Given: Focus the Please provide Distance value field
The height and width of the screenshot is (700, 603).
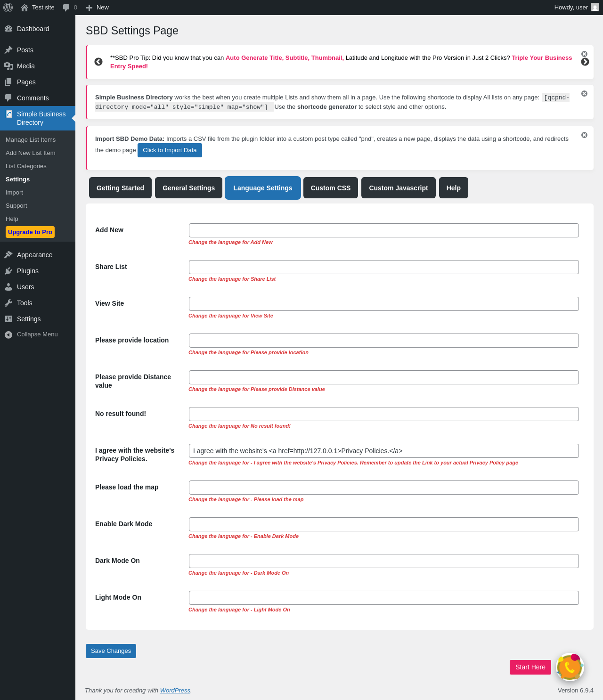Looking at the screenshot, I should point(384,377).
